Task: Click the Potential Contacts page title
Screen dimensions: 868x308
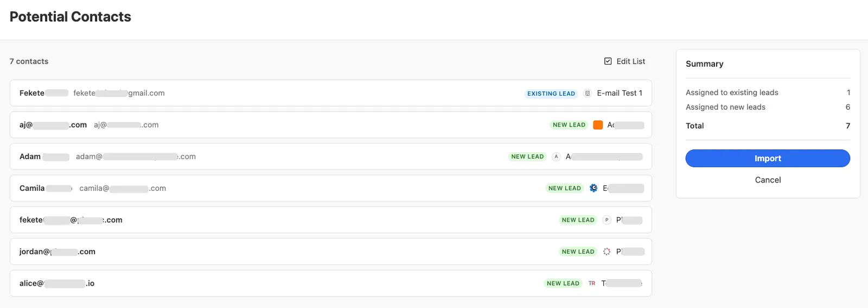Action: pyautogui.click(x=71, y=17)
